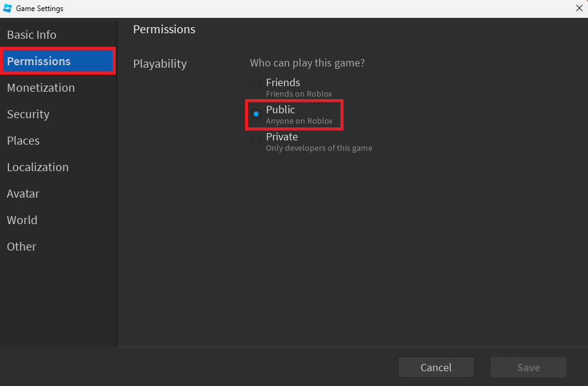Image resolution: width=588 pixels, height=386 pixels.
Task: Click the Save button
Action: (x=528, y=368)
